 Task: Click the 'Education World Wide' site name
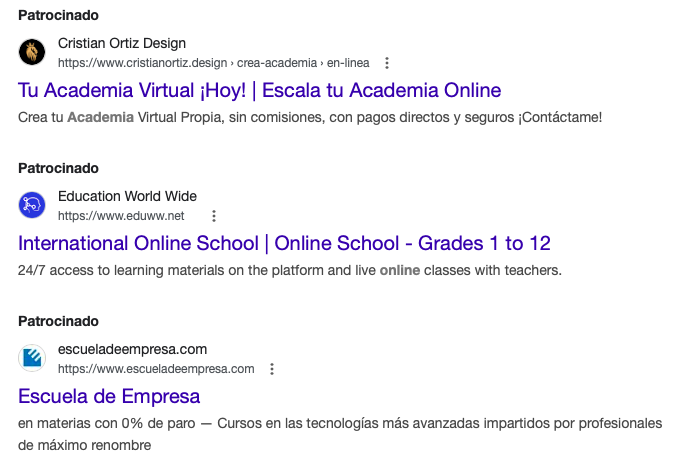click(x=127, y=196)
